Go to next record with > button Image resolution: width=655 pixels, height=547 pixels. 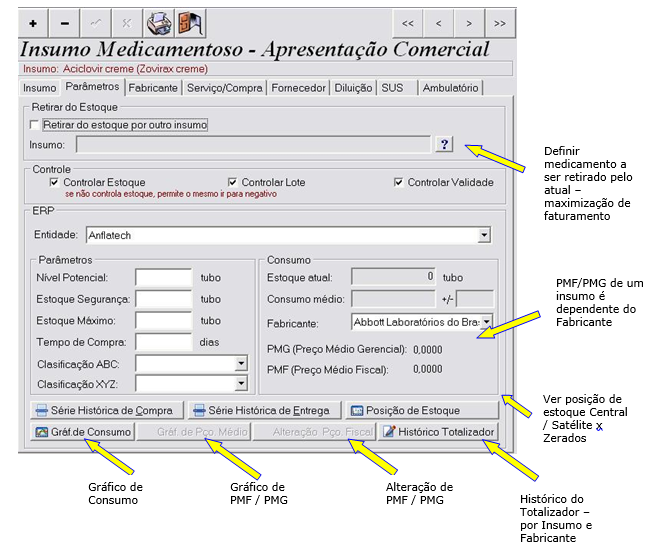469,23
